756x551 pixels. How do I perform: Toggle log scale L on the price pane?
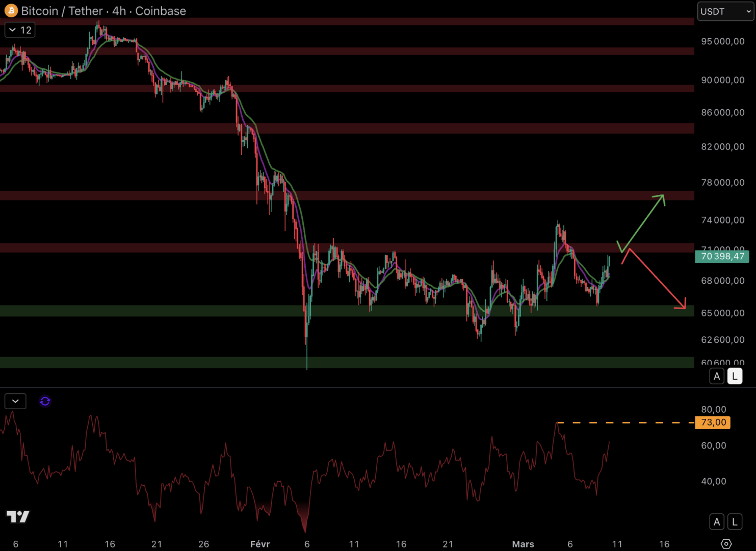(x=735, y=377)
